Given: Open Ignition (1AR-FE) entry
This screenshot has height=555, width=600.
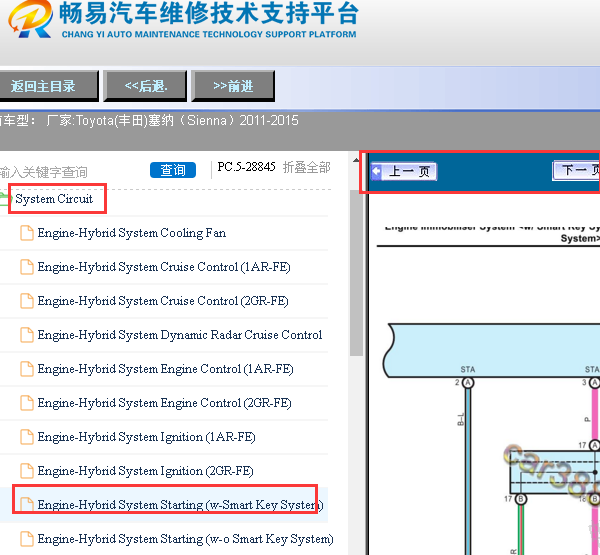Looking at the screenshot, I should pyautogui.click(x=147, y=437).
